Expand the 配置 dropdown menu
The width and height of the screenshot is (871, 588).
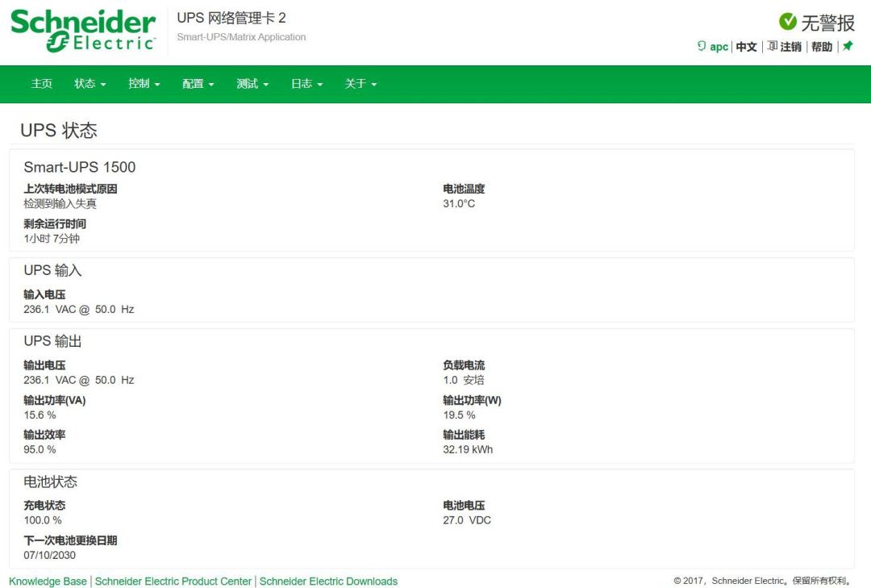198,84
